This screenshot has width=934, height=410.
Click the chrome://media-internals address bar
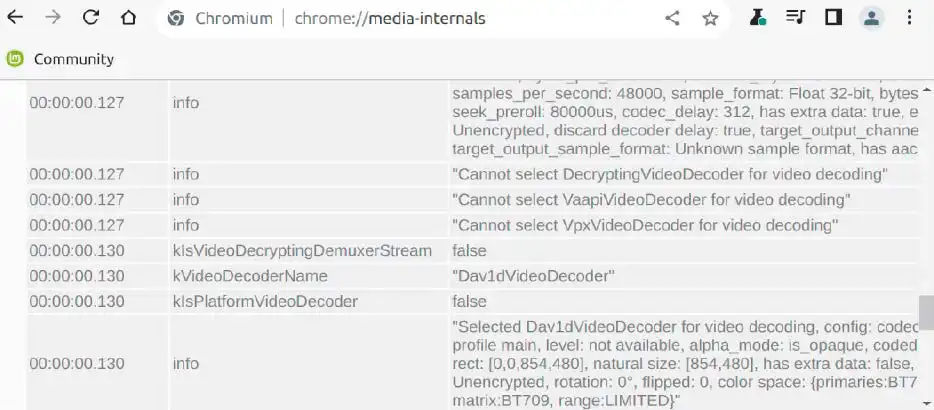pyautogui.click(x=390, y=18)
